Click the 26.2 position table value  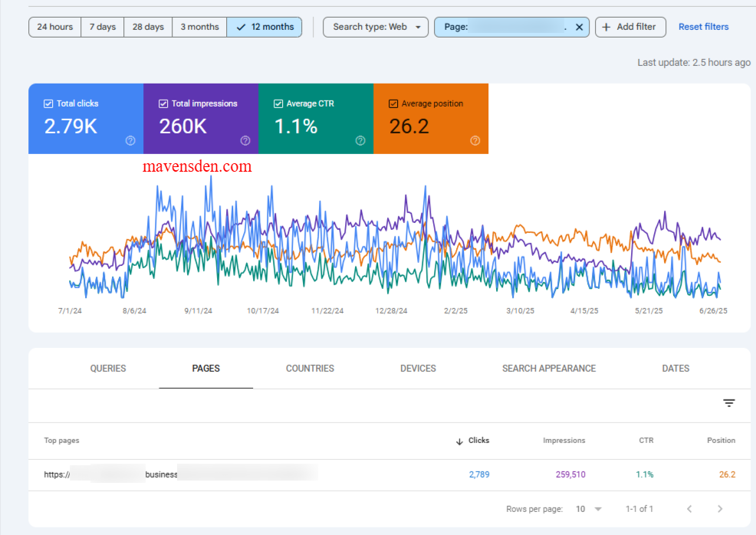[727, 474]
